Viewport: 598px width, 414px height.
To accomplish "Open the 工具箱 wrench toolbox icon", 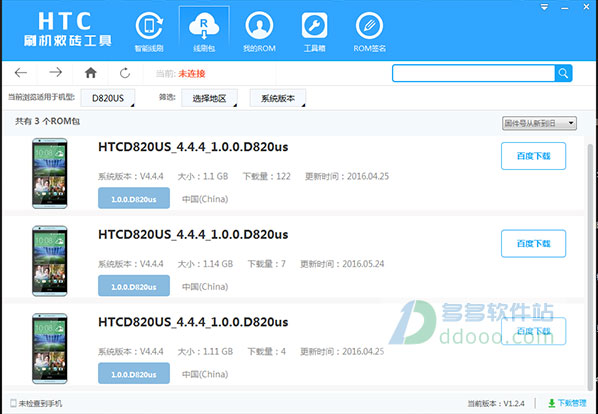I will pos(314,32).
